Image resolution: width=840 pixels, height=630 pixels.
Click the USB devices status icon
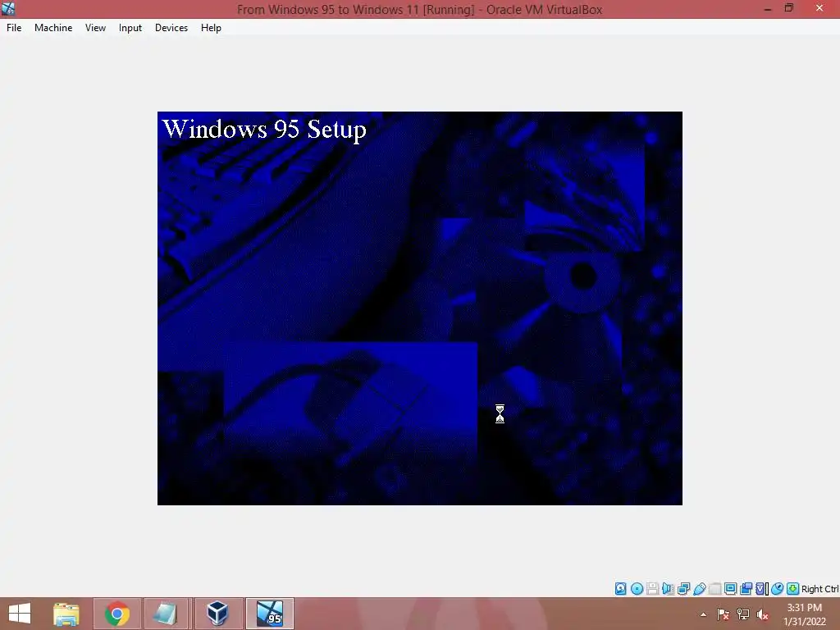point(699,589)
